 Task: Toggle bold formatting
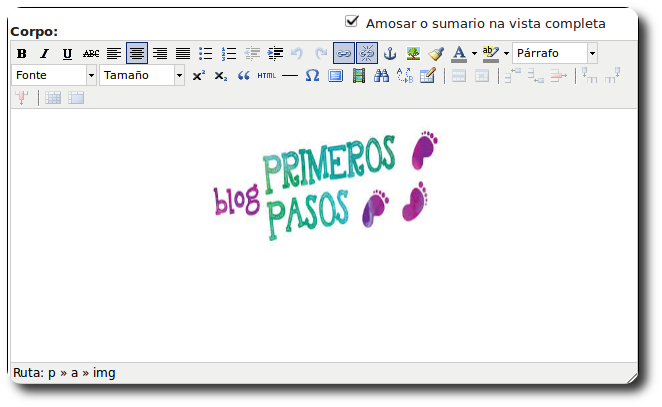point(22,54)
